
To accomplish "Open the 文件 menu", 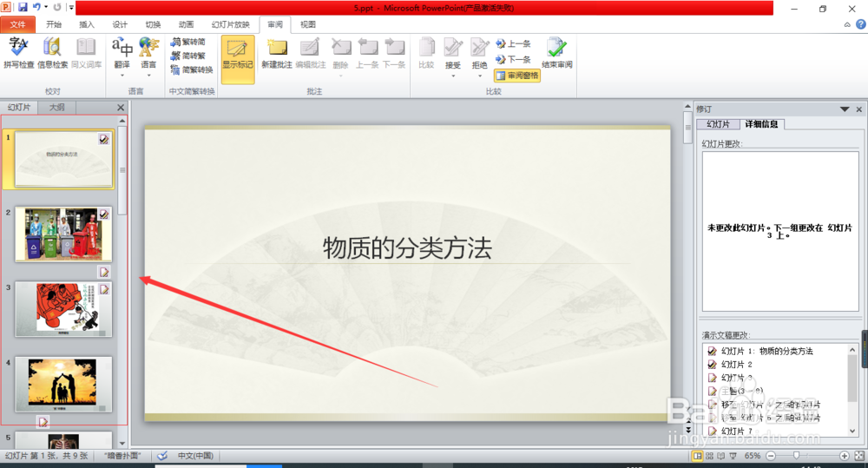I will click(17, 24).
